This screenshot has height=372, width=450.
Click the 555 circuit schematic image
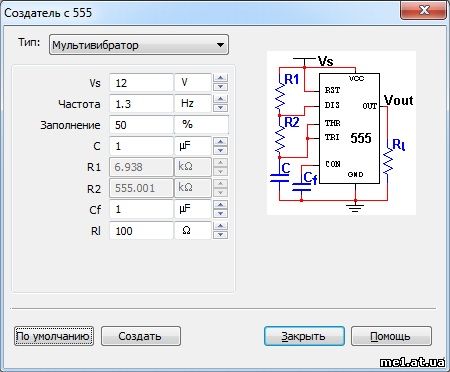tap(341, 133)
